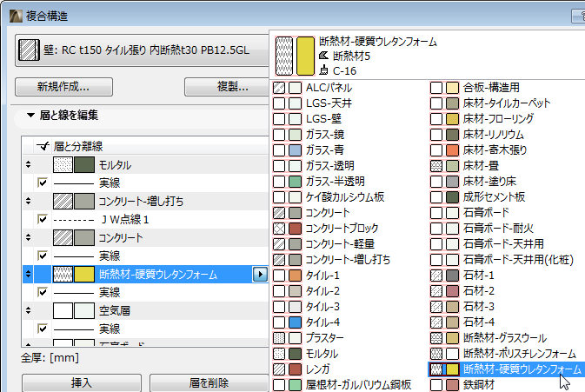Click the C-16 pen icon
Image resolution: width=585 pixels, height=392 pixels.
[x=323, y=70]
